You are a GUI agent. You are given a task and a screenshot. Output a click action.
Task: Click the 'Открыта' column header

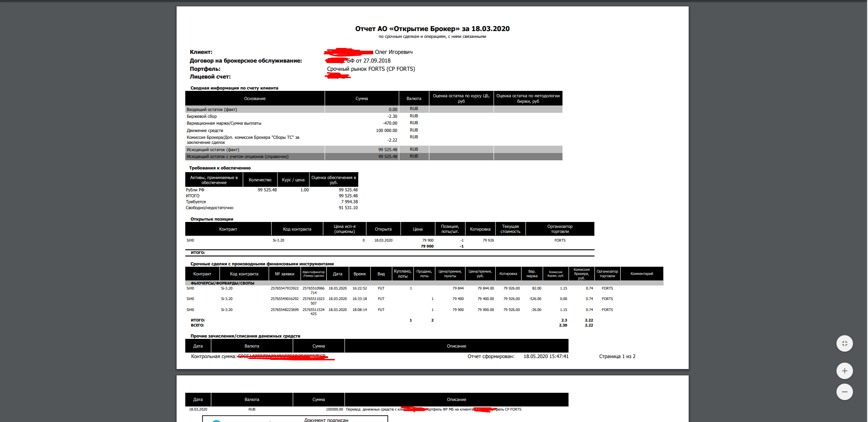tap(383, 229)
